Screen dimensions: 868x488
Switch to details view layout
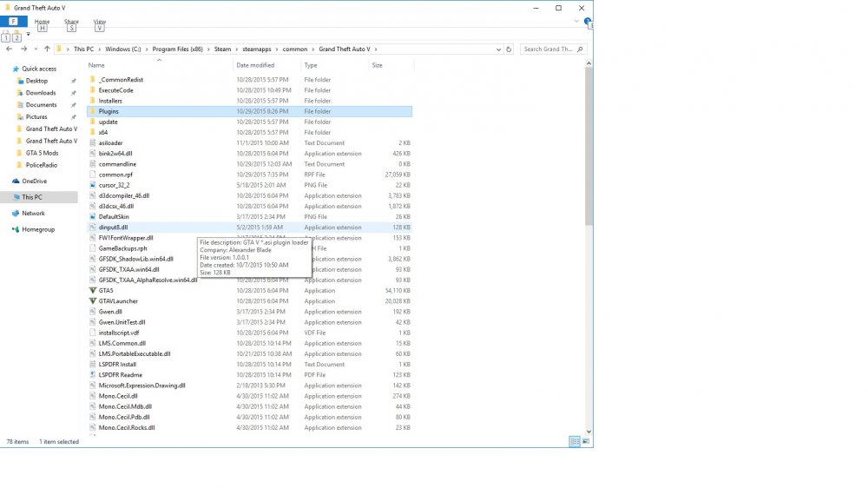coord(575,441)
